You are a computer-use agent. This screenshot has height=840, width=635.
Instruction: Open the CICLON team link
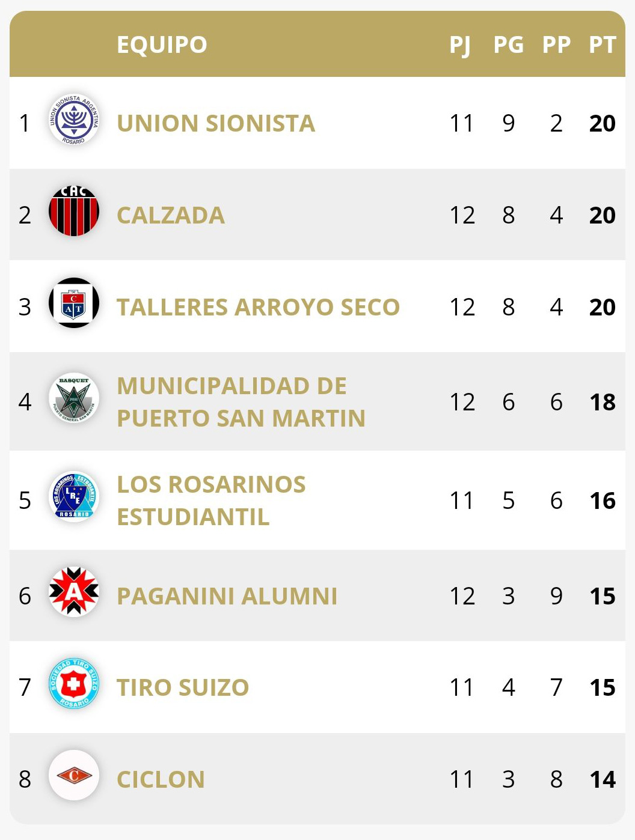coord(161,779)
